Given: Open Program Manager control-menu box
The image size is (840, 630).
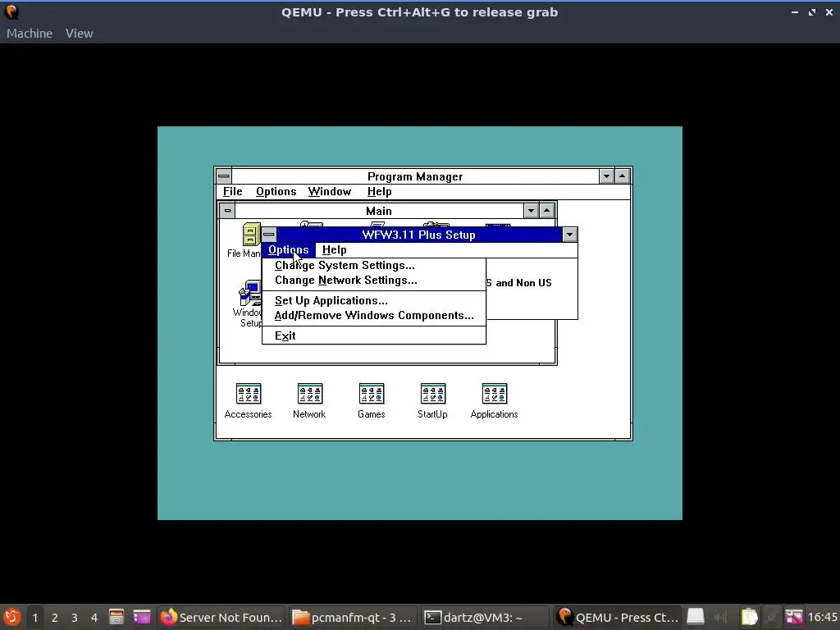Looking at the screenshot, I should [224, 176].
